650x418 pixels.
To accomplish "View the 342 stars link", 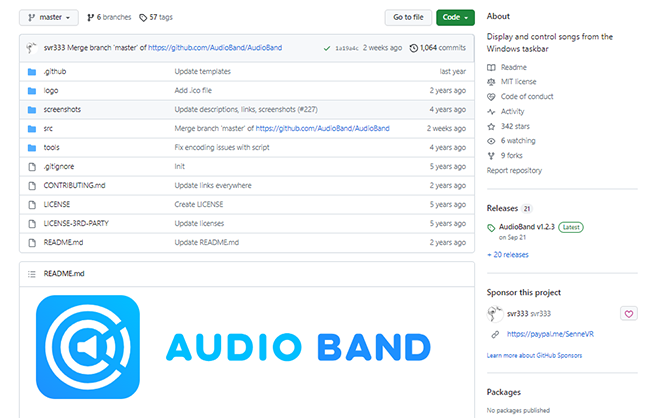I will point(515,126).
